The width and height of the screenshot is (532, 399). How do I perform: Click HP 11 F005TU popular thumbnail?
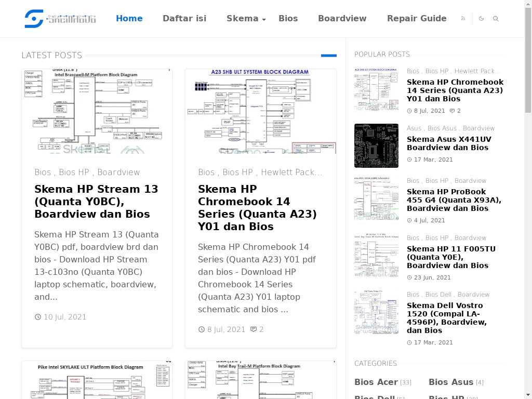(x=376, y=256)
